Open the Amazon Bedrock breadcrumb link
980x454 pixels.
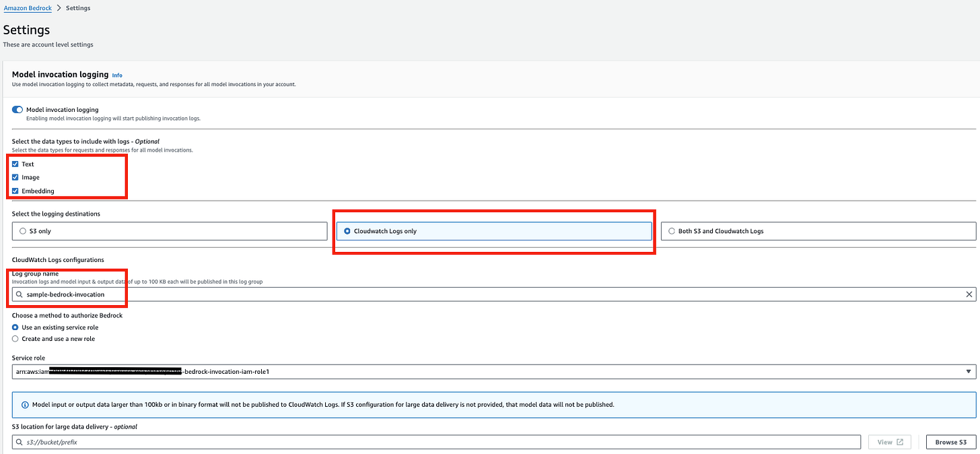(x=28, y=8)
